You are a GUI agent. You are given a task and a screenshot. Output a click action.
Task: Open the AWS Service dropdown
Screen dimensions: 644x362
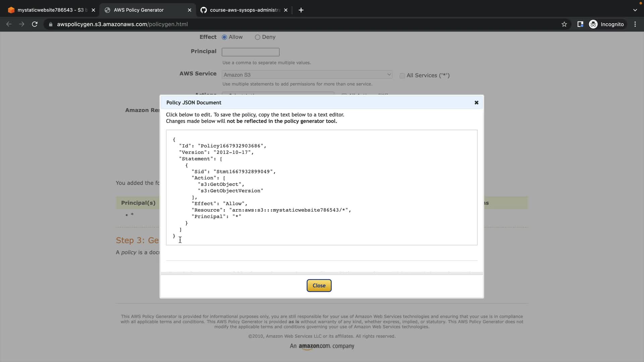[x=307, y=75]
